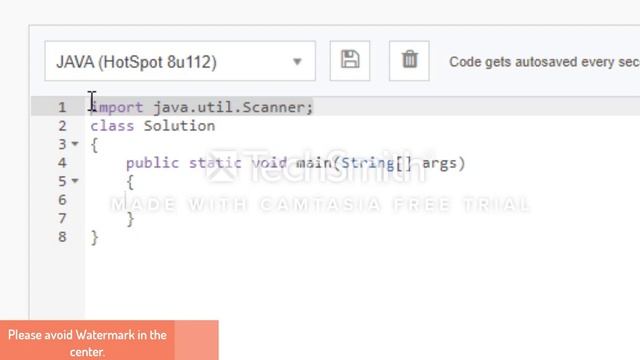Viewport: 640px width, 360px height.
Task: Click 'public static void main' code line
Action: (x=296, y=163)
